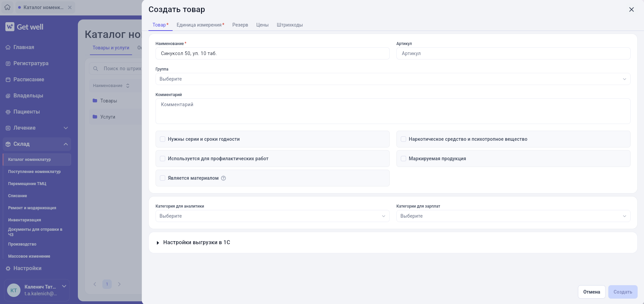
Task: Go to previous catalog page arrow
Action: 95,284
